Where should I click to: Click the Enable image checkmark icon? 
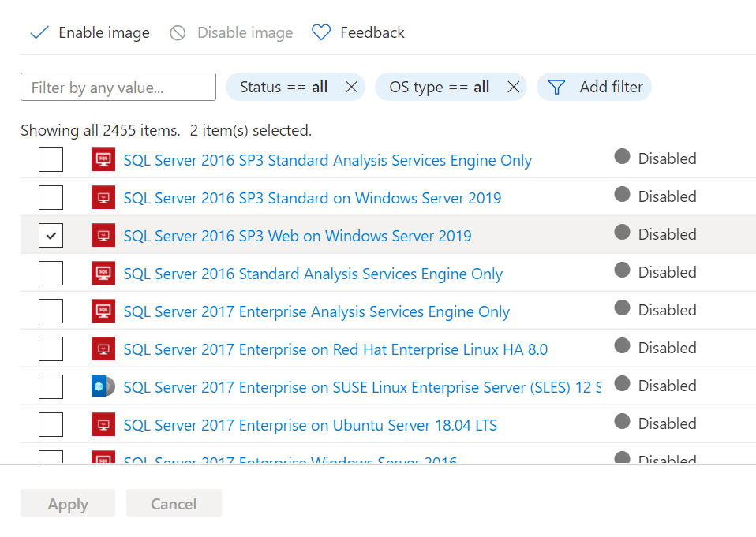[x=39, y=33]
